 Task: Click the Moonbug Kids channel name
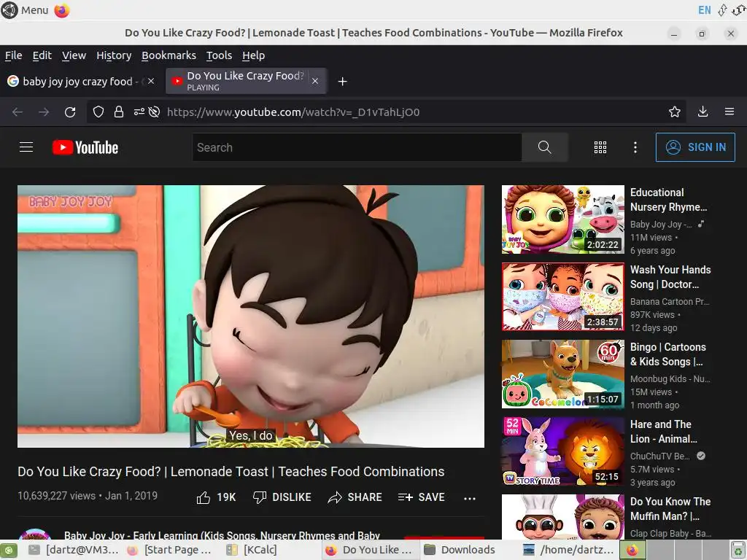click(x=670, y=379)
